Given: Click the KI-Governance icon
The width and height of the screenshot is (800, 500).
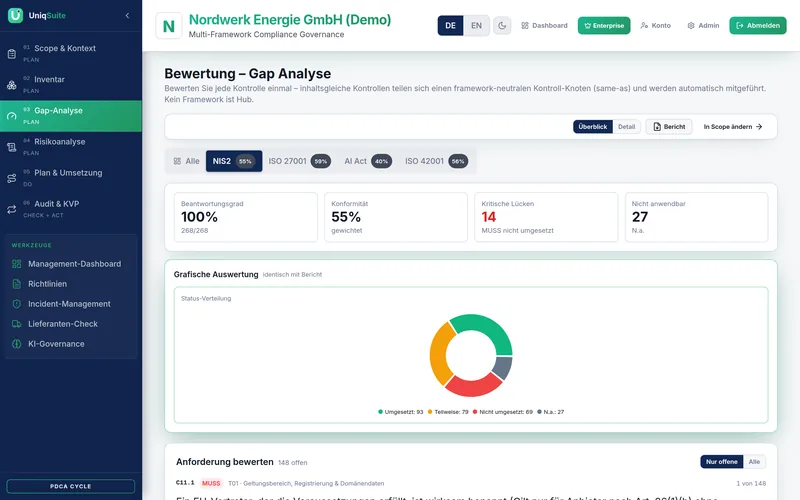Looking at the screenshot, I should click(17, 344).
